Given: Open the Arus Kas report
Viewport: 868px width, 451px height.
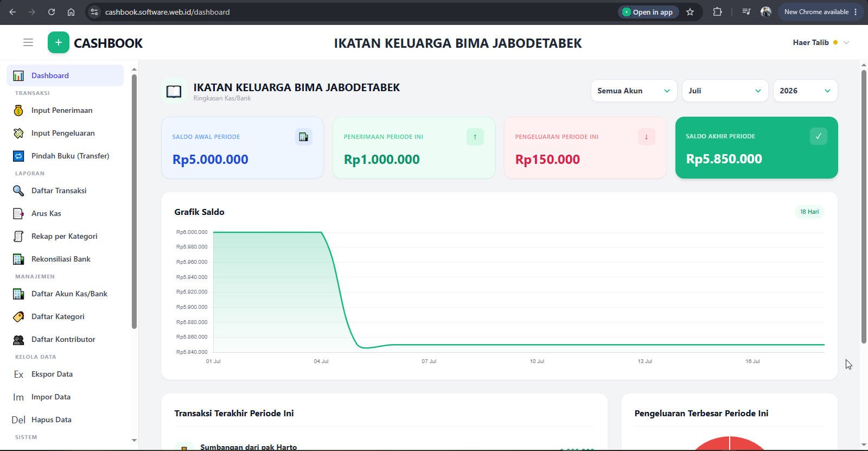Looking at the screenshot, I should 65,213.
